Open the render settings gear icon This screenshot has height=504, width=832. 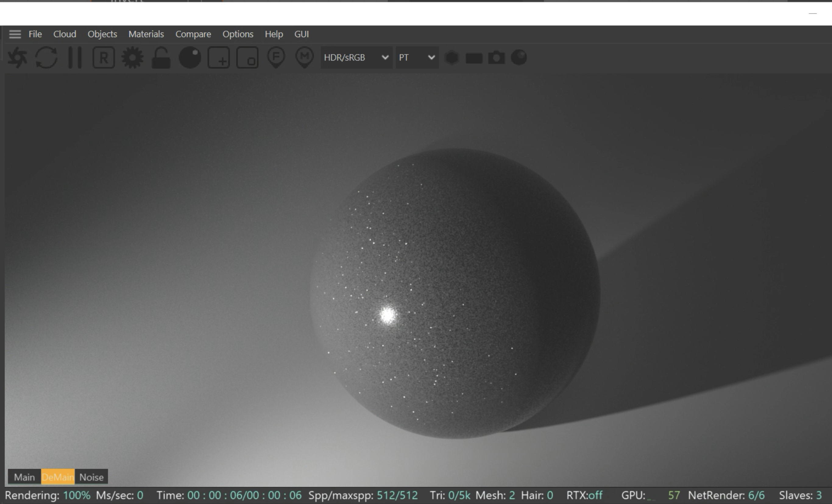pyautogui.click(x=132, y=58)
